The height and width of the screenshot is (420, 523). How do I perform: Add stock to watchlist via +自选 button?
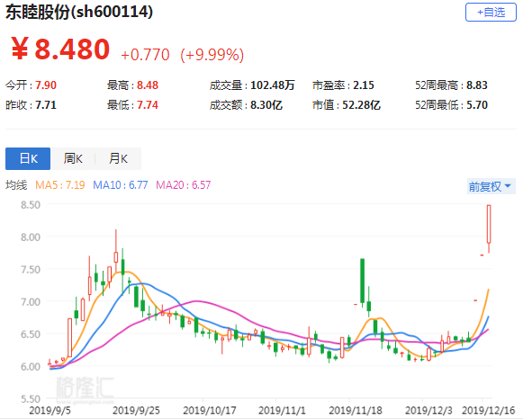(491, 13)
